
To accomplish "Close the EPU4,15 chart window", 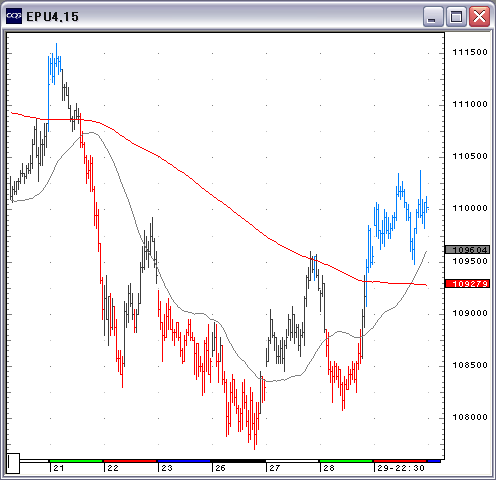I will [479, 16].
